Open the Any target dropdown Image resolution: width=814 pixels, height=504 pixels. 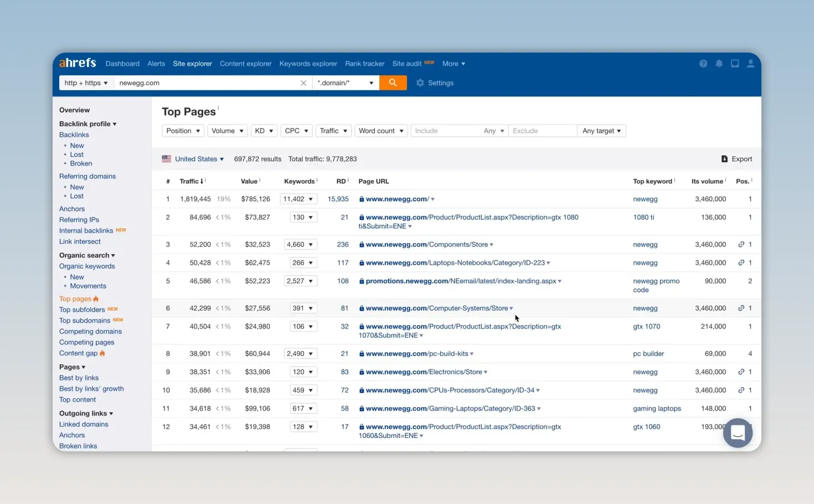pos(601,131)
